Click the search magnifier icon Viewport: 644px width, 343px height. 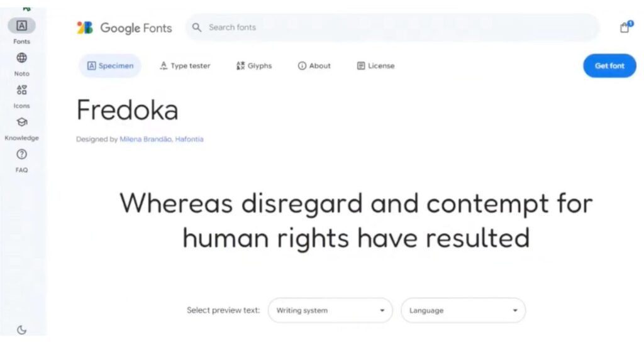pyautogui.click(x=197, y=28)
